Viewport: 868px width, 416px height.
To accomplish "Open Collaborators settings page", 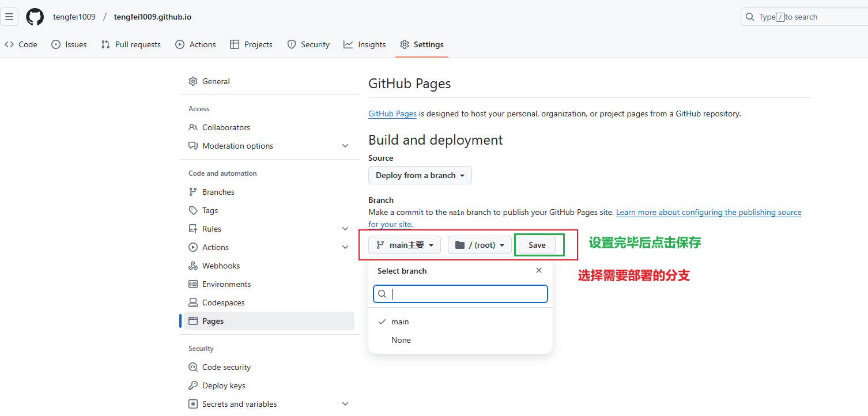I will tap(269, 127).
